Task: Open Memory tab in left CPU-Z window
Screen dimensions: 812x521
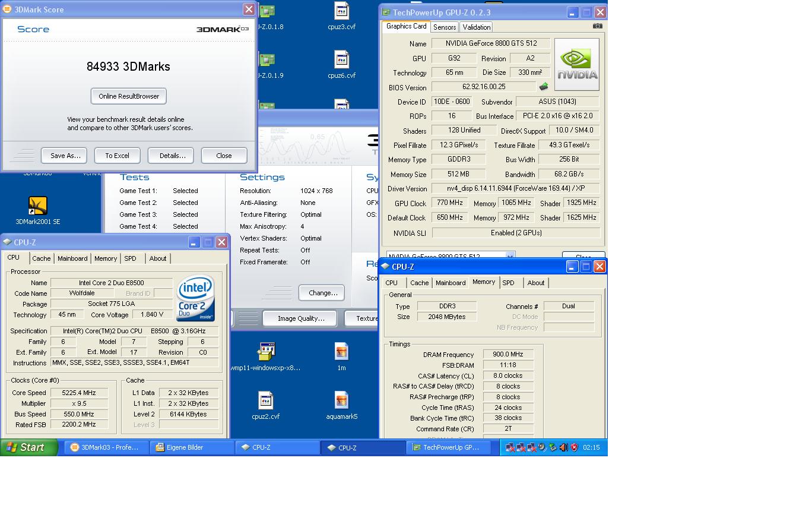Action: click(x=106, y=258)
